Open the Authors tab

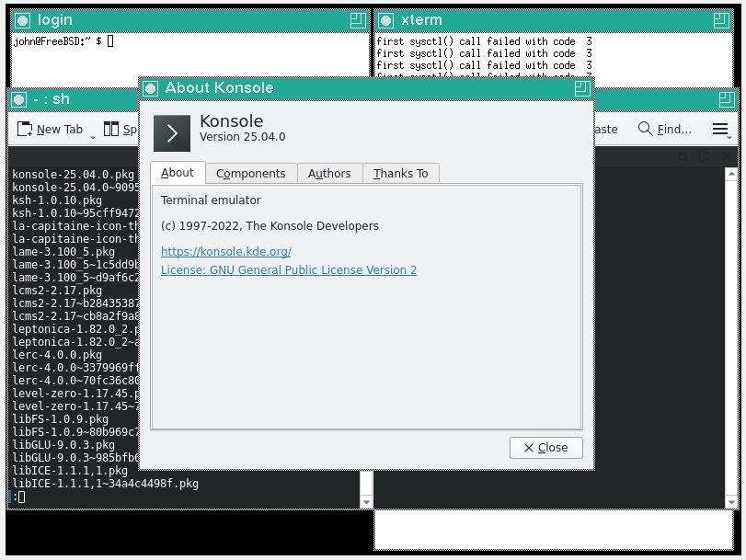[329, 174]
